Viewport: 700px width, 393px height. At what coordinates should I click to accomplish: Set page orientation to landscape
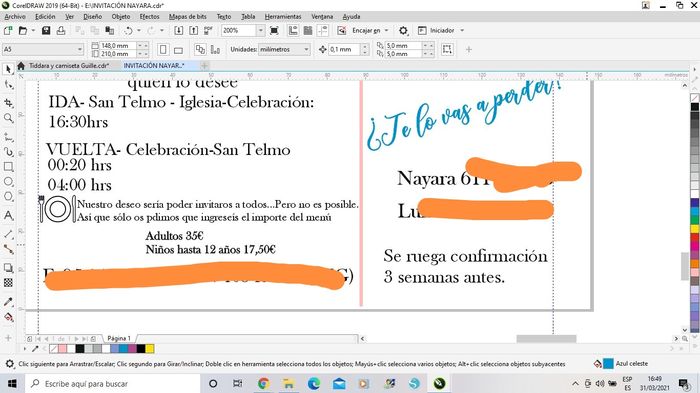click(178, 49)
